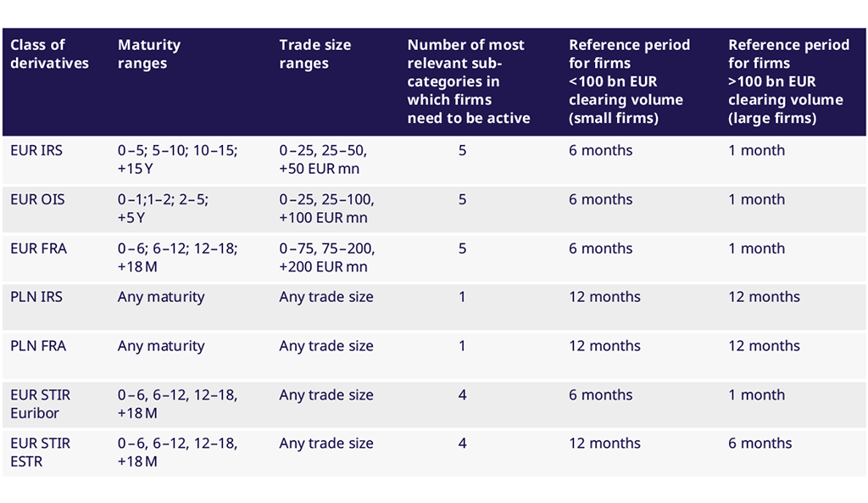Click the EUR IRS maturity ranges cell
Viewport: 868px width, 503px height.
(178, 159)
